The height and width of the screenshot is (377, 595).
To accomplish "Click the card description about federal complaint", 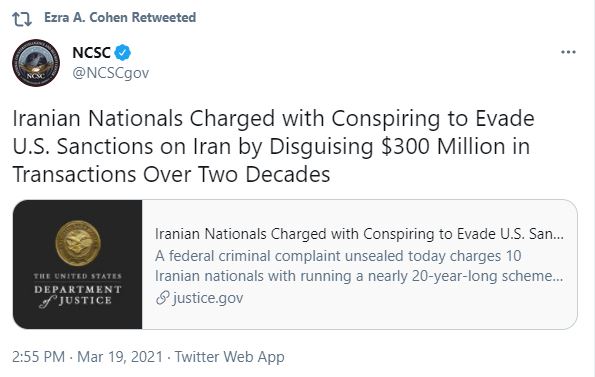I will coord(359,266).
